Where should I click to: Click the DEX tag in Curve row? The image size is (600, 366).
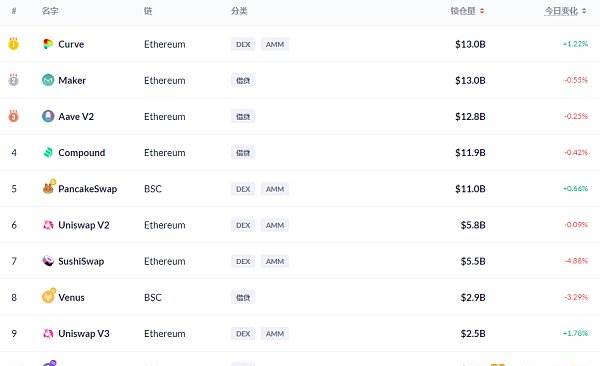tap(243, 44)
